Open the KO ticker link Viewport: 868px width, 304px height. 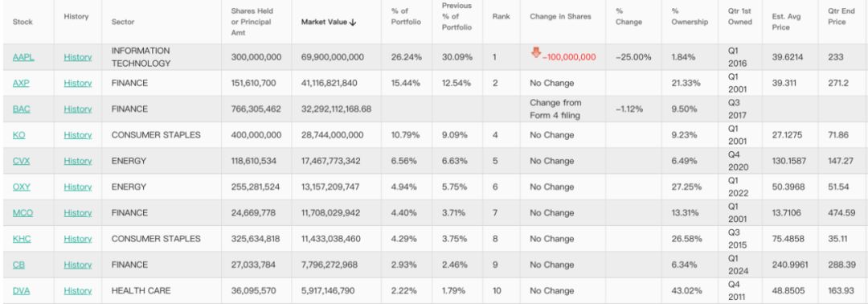pyautogui.click(x=18, y=135)
